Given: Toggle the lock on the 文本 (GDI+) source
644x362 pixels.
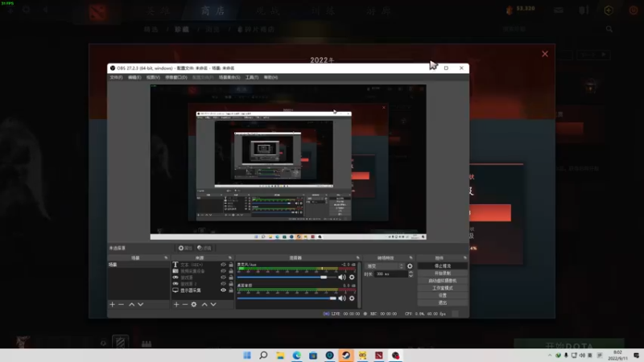Looking at the screenshot, I should point(231,265).
